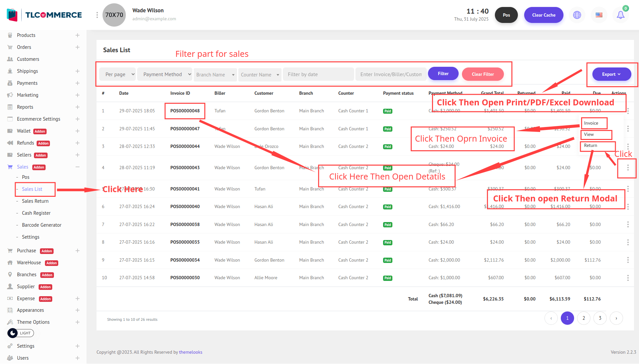639x364 pixels.
Task: Go to pagination page 2
Action: (x=583, y=318)
